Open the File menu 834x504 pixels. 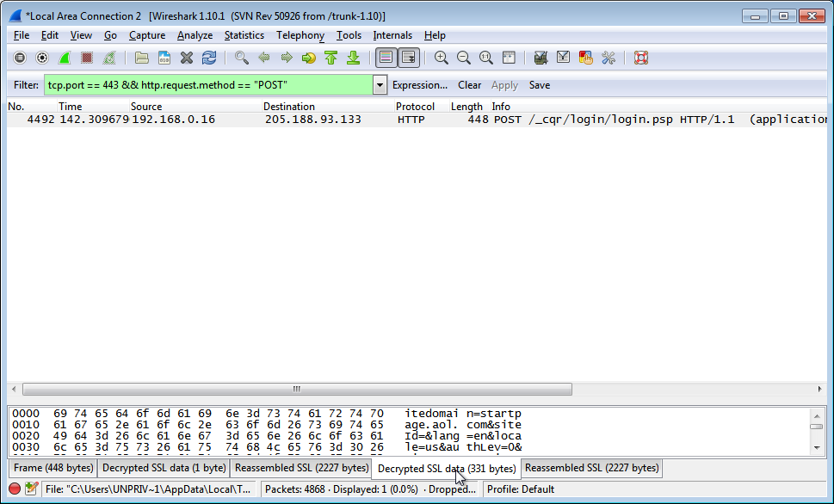click(22, 35)
